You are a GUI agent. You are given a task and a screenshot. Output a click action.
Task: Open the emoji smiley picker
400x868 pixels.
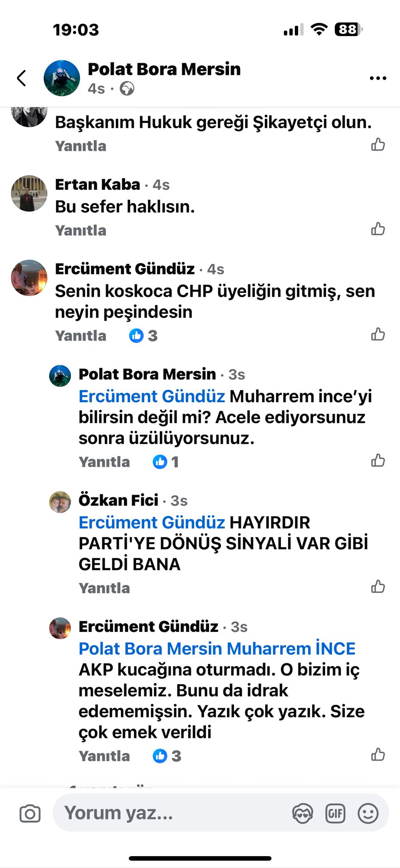tap(368, 813)
